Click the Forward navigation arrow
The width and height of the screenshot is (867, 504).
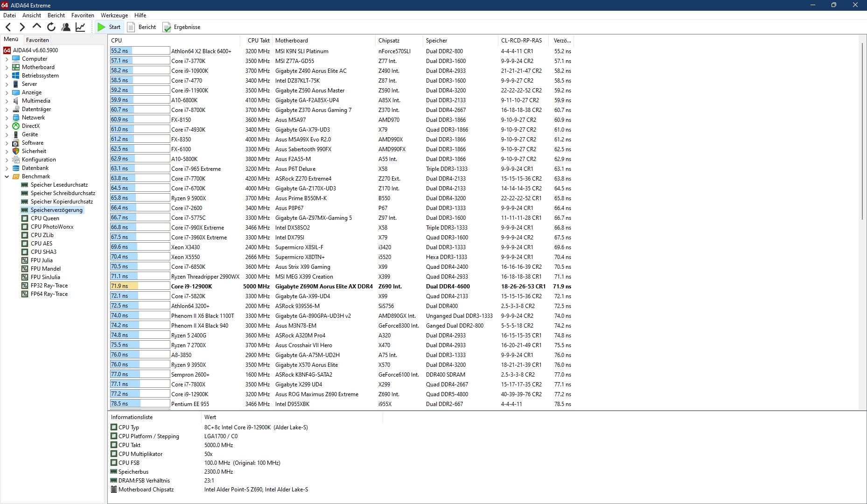tap(22, 27)
